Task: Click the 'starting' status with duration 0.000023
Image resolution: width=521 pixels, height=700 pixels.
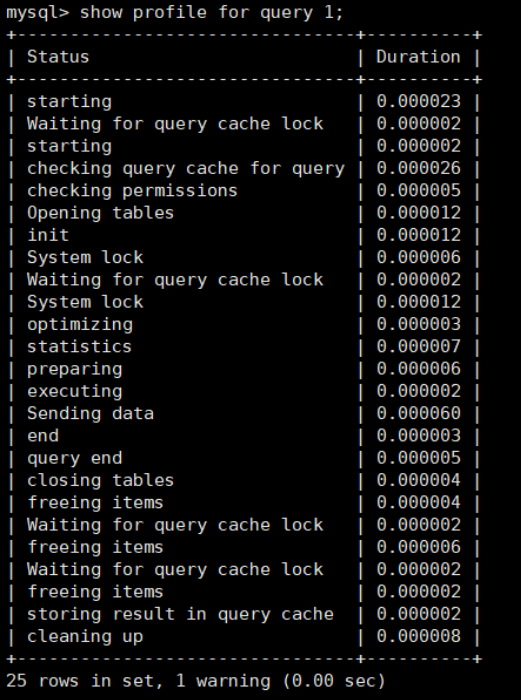Action: point(69,102)
